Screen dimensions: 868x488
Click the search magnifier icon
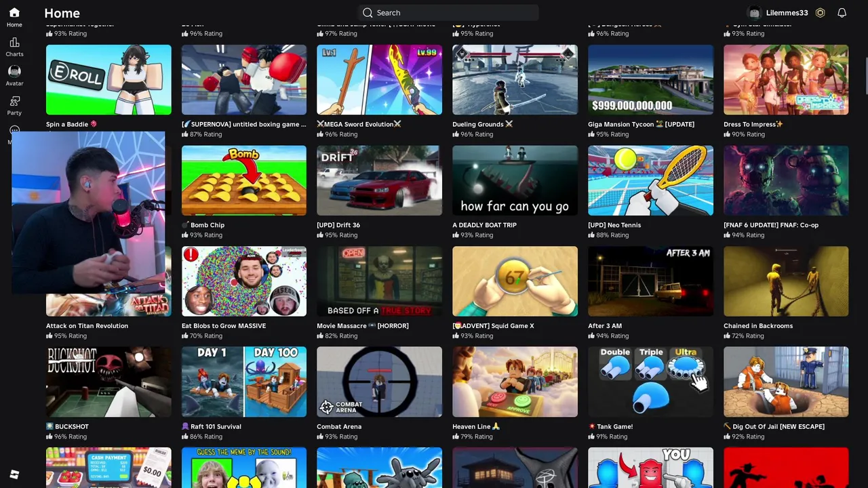click(x=368, y=13)
